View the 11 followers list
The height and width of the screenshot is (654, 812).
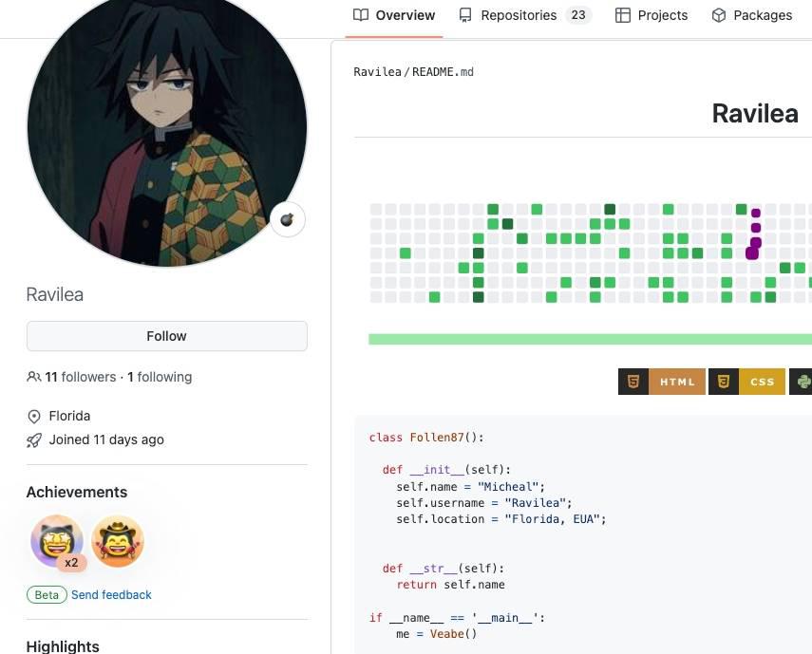(81, 377)
